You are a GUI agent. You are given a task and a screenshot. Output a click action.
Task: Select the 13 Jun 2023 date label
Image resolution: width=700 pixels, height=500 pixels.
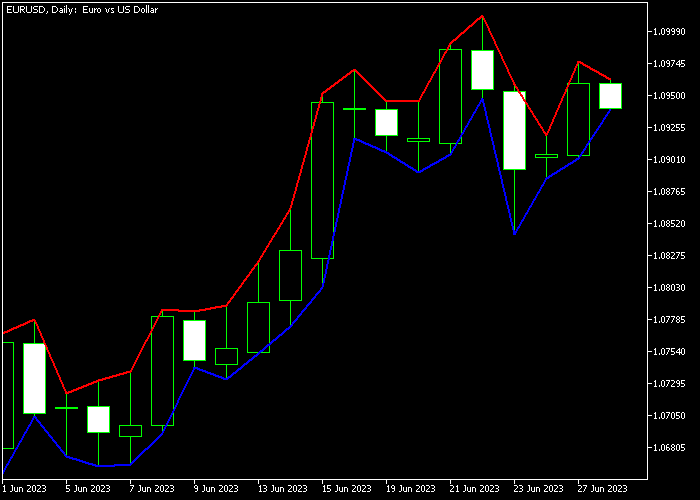pos(282,489)
